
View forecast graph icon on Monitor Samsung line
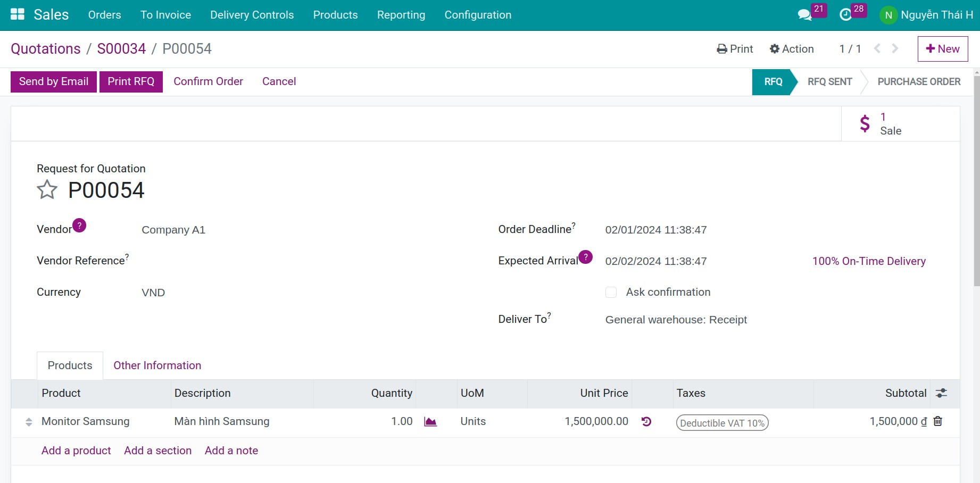click(430, 421)
